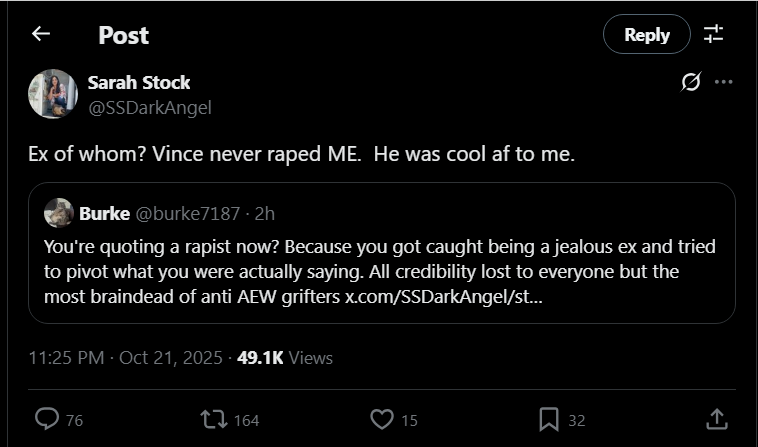758x447 pixels.
Task: Click the Post header title
Action: coord(123,34)
